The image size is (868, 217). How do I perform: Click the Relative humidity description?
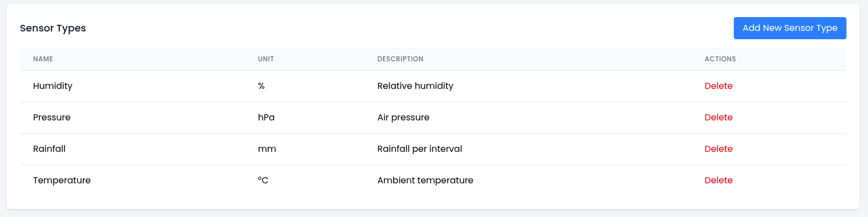click(x=415, y=86)
